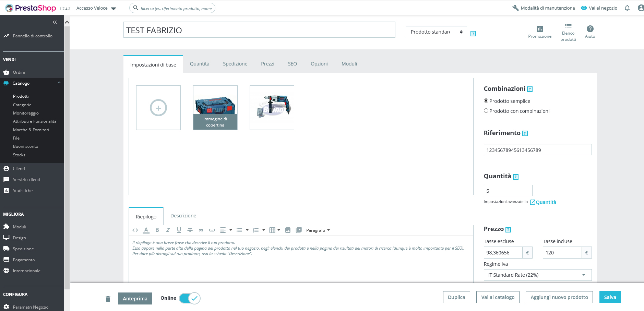The width and height of the screenshot is (644, 311).
Task: Switch to the Moduli tab
Action: 349,64
